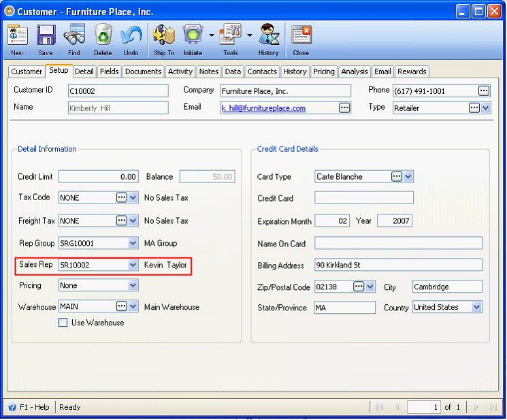507x420 pixels.
Task: Toggle the Use Warehouse checkbox
Action: pos(63,323)
